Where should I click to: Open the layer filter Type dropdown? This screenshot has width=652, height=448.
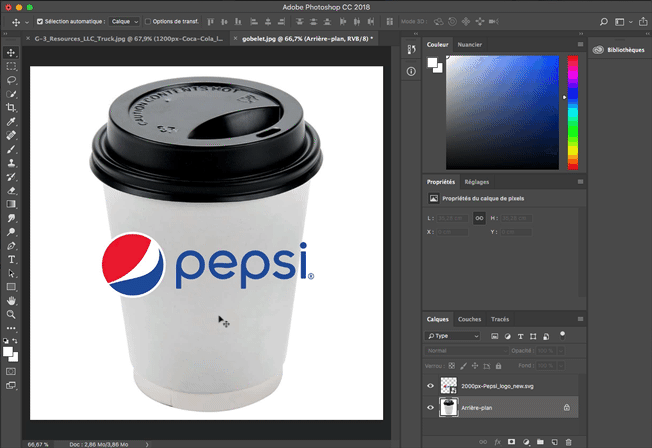point(452,336)
